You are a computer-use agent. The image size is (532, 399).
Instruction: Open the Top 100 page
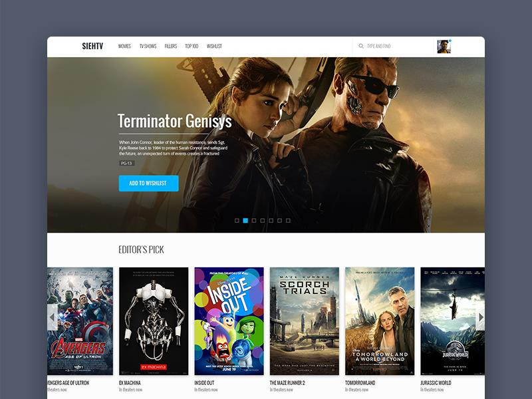coord(192,46)
